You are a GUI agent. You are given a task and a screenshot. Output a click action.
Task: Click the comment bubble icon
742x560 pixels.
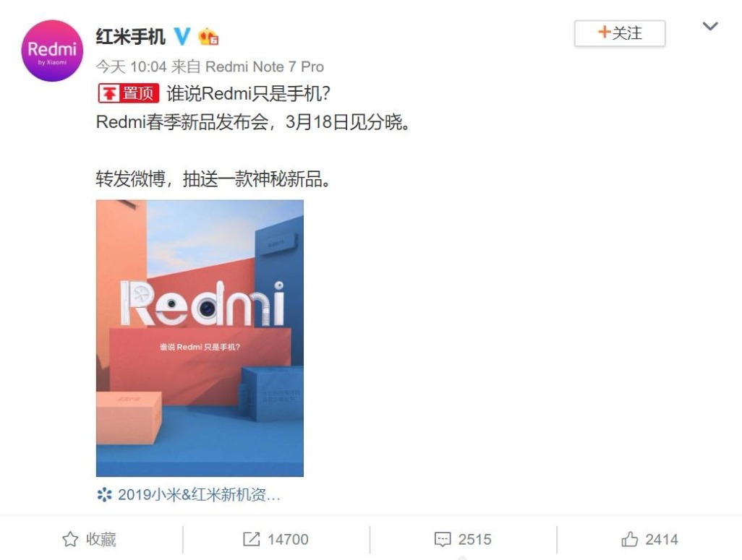pos(443,539)
